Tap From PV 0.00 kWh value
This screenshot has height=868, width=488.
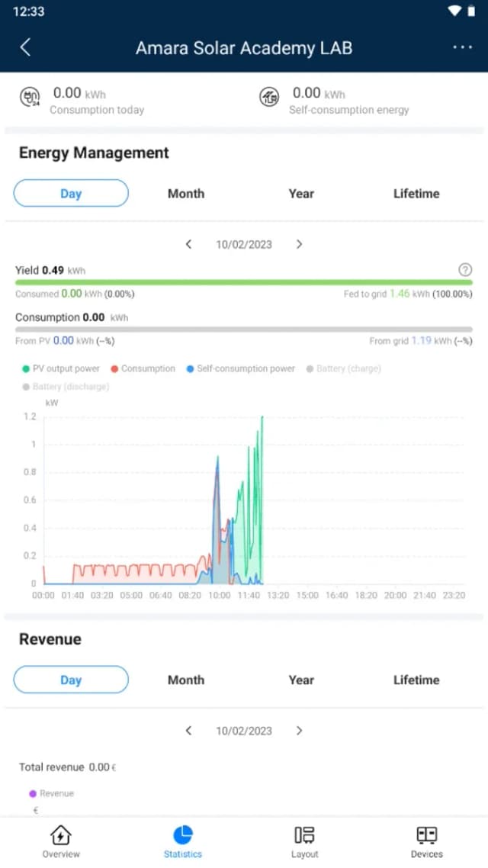click(65, 341)
